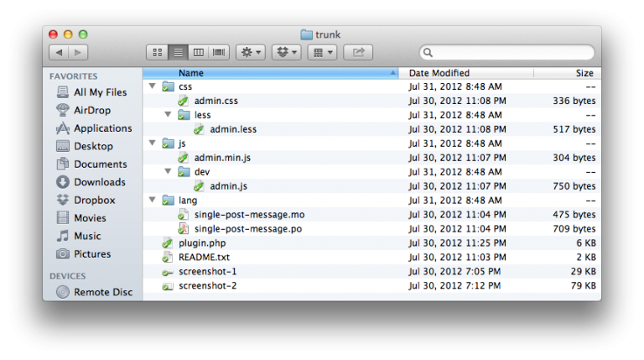The width and height of the screenshot is (644, 360).
Task: Click the Dropbox sidebar icon
Action: 62,200
